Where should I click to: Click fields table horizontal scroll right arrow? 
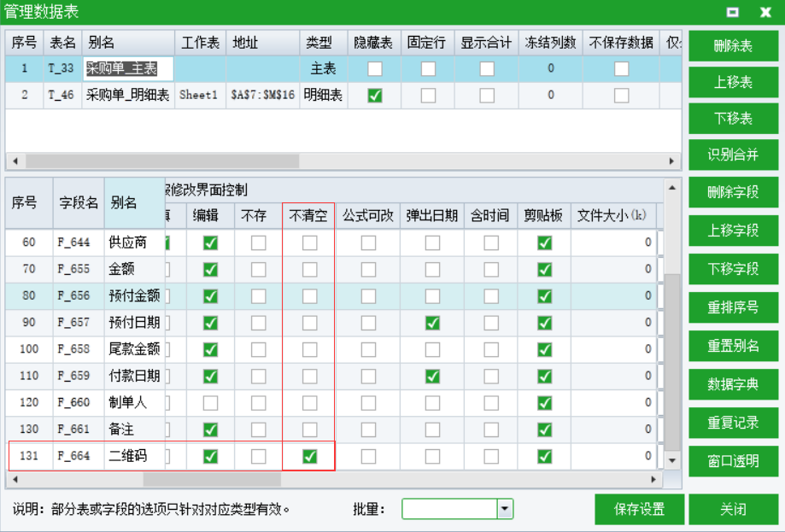(x=653, y=479)
